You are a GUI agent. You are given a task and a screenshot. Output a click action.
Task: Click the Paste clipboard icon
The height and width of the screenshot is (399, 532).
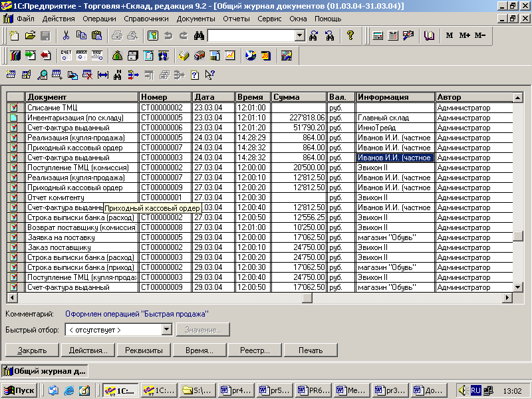click(97, 35)
